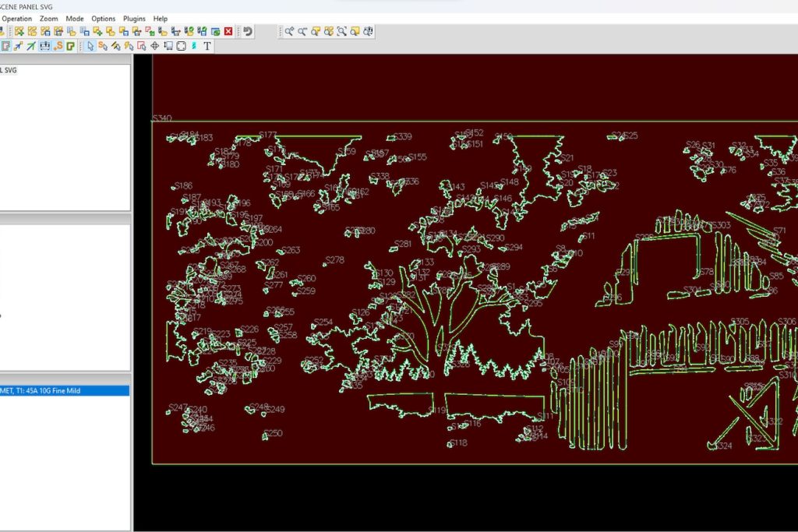Toggle the green square outline view button
Image resolution: width=798 pixels, height=532 pixels.
point(70,46)
